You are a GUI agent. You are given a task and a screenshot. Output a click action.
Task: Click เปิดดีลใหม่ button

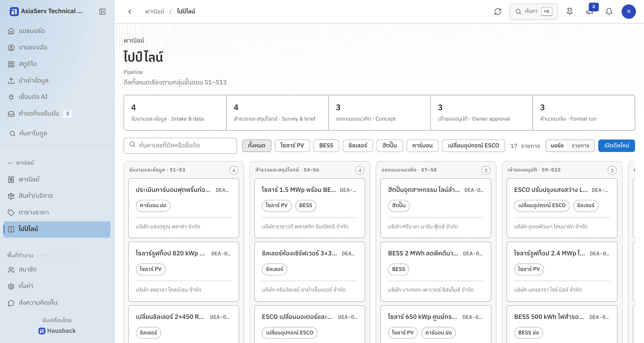tap(616, 146)
